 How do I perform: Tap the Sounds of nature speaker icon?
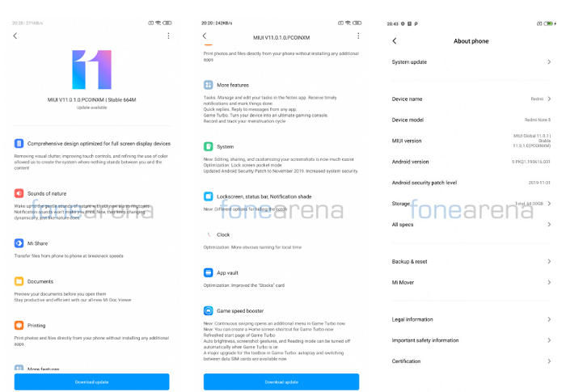point(19,193)
